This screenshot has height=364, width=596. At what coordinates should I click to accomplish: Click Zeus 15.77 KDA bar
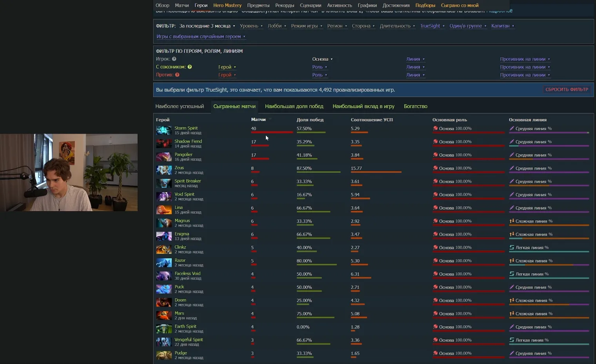pyautogui.click(x=376, y=172)
